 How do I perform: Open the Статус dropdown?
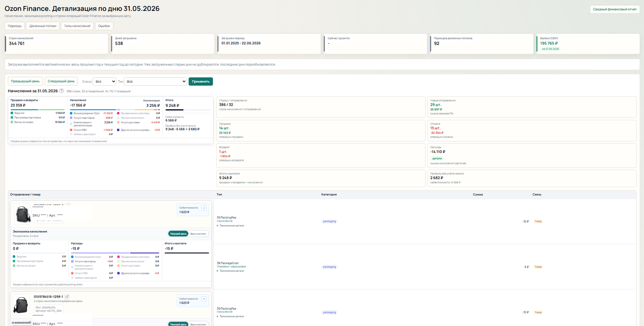[x=104, y=81]
